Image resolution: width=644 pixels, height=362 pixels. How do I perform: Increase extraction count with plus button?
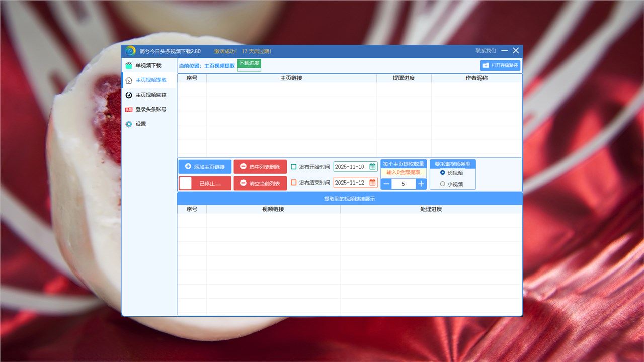coord(421,184)
